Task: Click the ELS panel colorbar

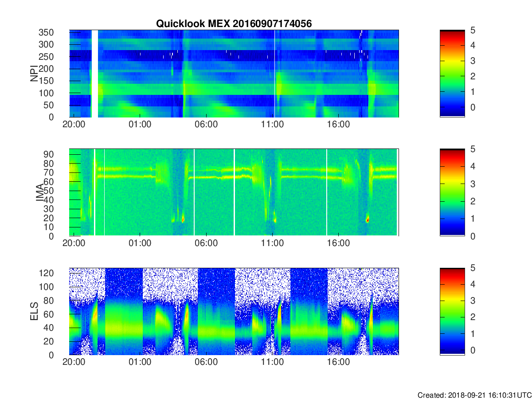Action: 452,312
